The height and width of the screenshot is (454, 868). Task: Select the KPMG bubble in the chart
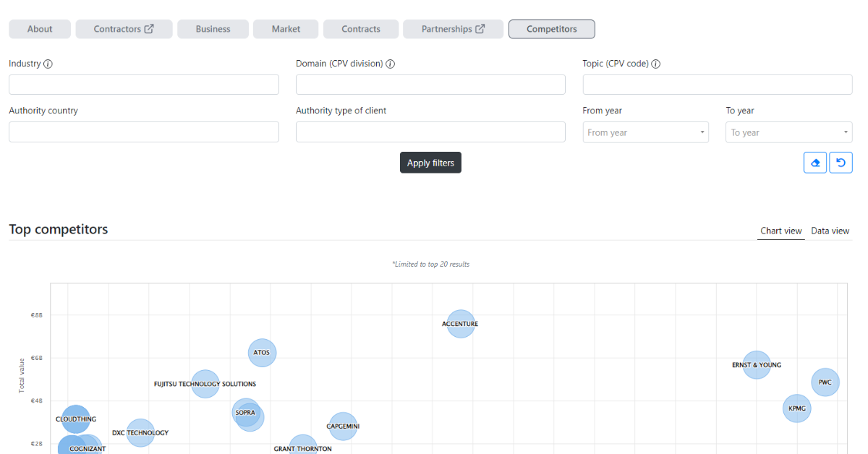pos(796,408)
